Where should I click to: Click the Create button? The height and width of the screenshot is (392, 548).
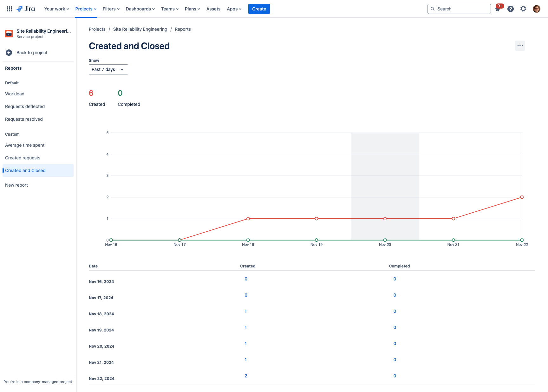coord(259,9)
